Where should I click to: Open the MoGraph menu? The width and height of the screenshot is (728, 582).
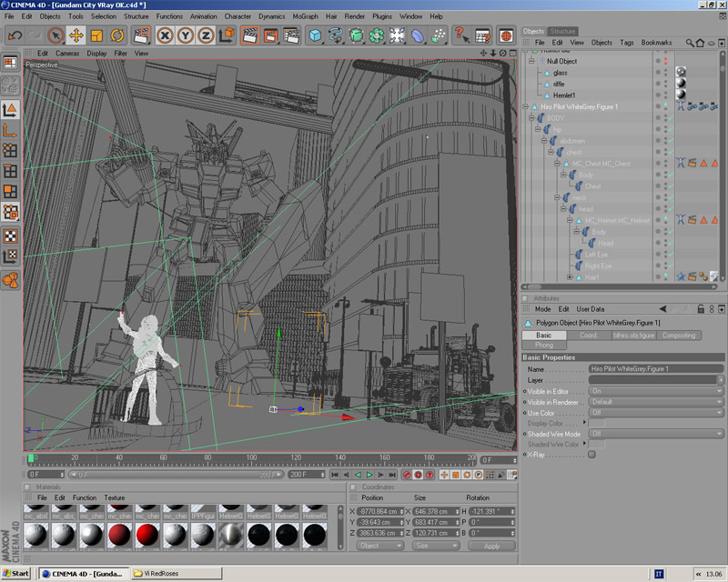(306, 16)
